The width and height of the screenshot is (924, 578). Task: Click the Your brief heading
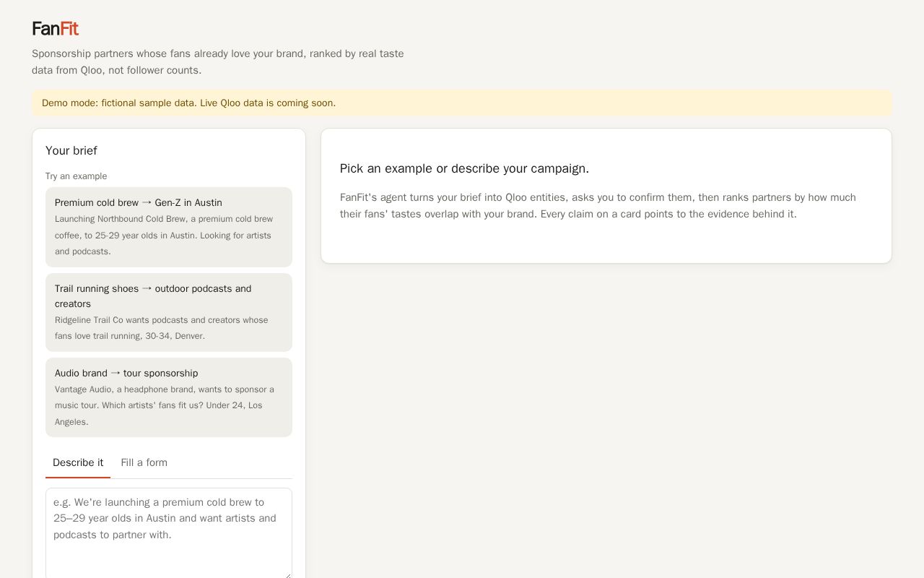(71, 150)
